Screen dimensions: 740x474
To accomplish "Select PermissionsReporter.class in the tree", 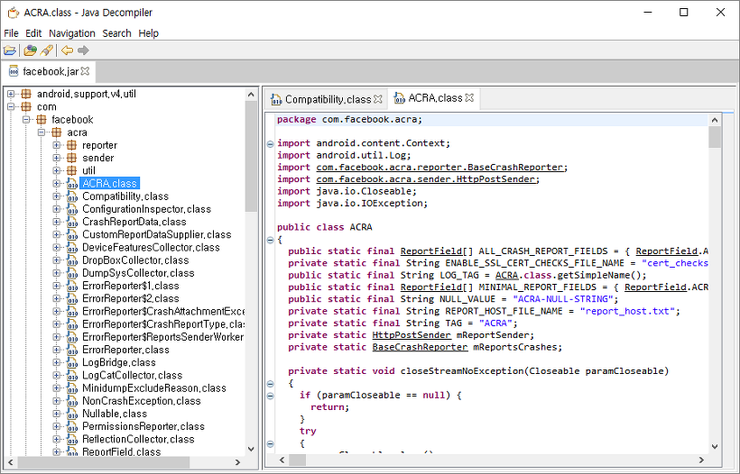I will [143, 426].
